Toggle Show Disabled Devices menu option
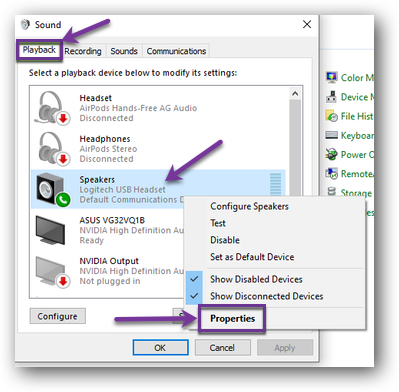 coord(274,279)
